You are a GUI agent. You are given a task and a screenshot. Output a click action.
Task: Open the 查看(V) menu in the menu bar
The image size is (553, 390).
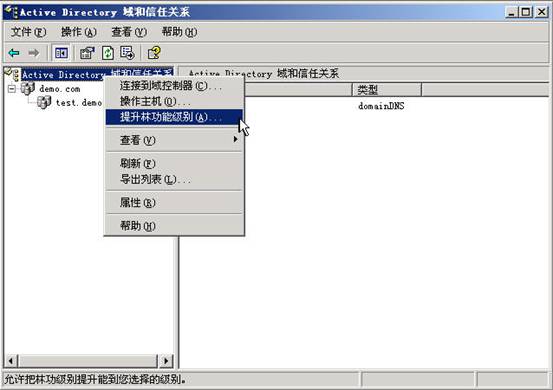pos(129,32)
